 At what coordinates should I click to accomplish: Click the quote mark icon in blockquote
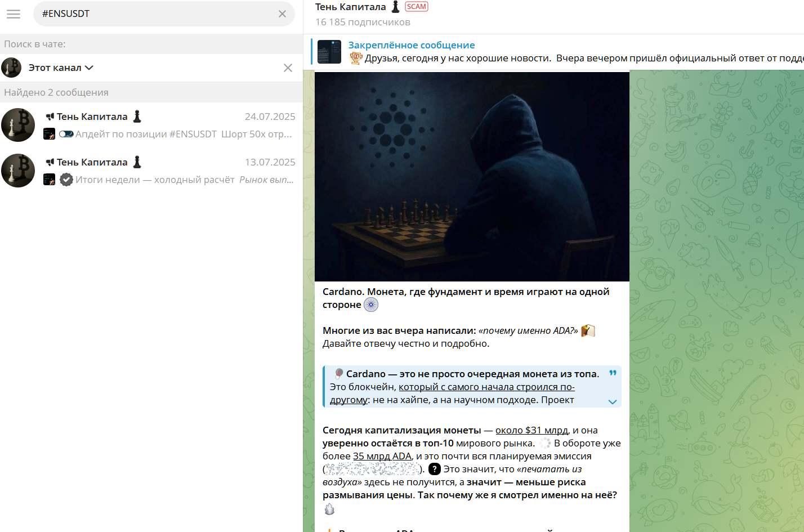point(613,373)
